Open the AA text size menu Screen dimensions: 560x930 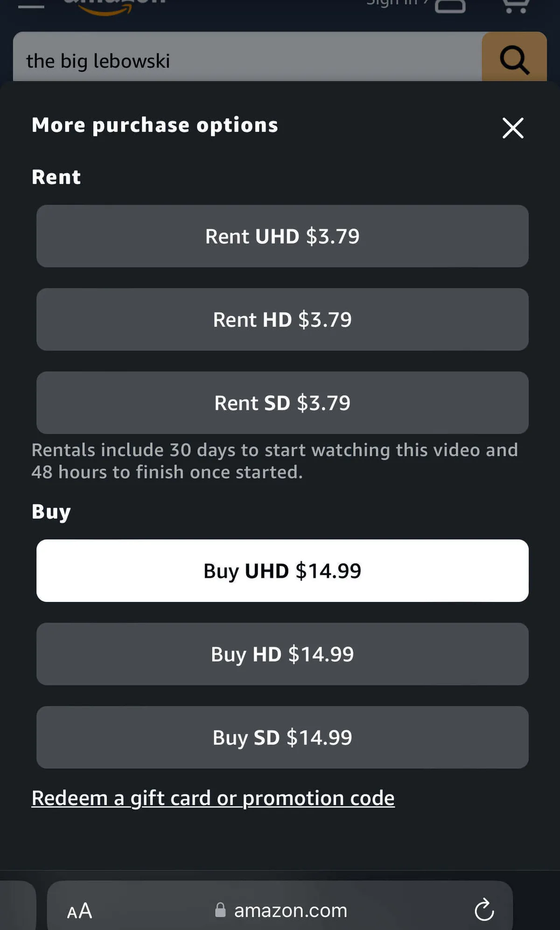pyautogui.click(x=79, y=910)
